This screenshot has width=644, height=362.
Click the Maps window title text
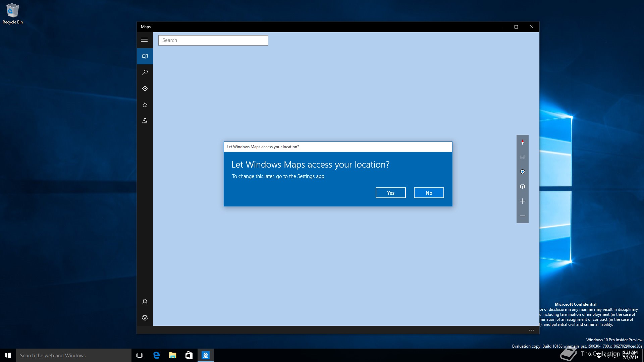[x=146, y=27]
